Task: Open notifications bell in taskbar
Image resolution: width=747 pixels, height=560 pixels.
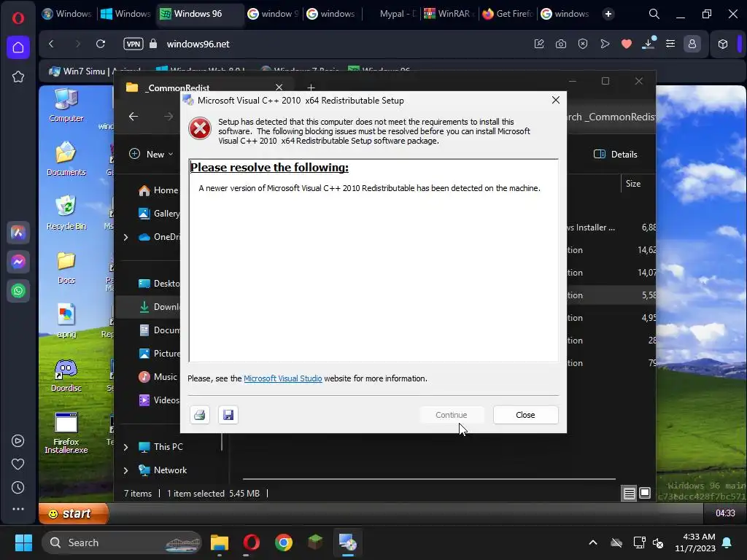Action: [727, 542]
